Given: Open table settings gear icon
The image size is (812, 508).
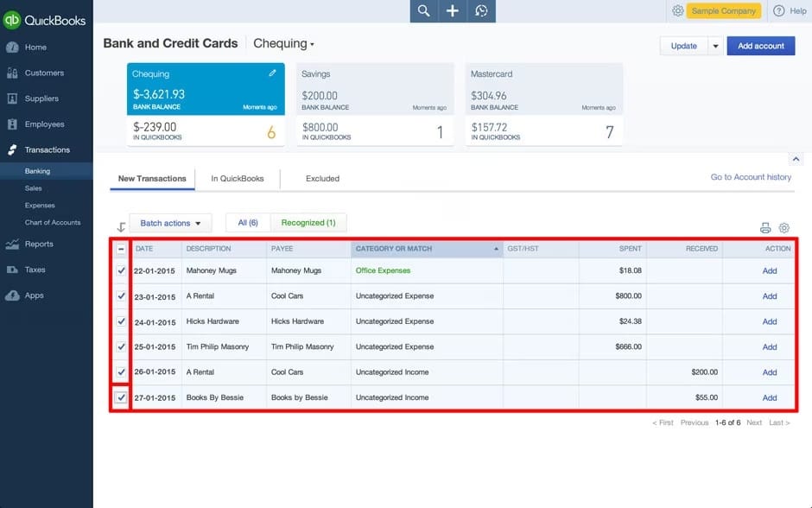Looking at the screenshot, I should coord(784,228).
